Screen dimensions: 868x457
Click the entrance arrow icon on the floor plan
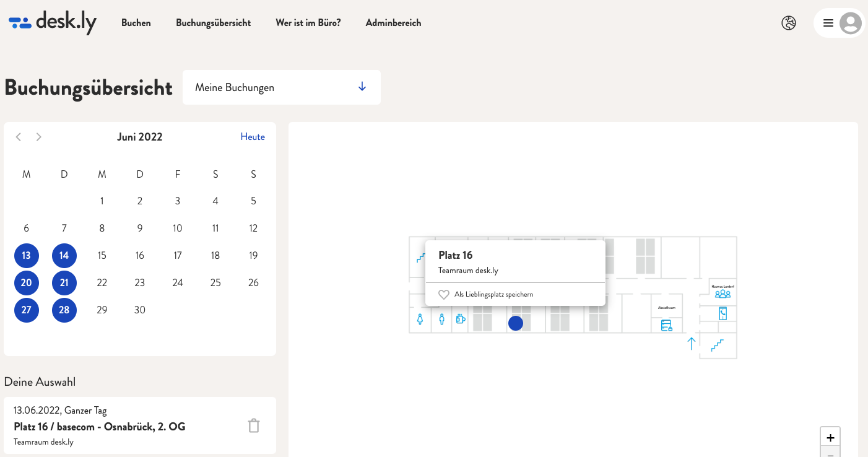692,344
